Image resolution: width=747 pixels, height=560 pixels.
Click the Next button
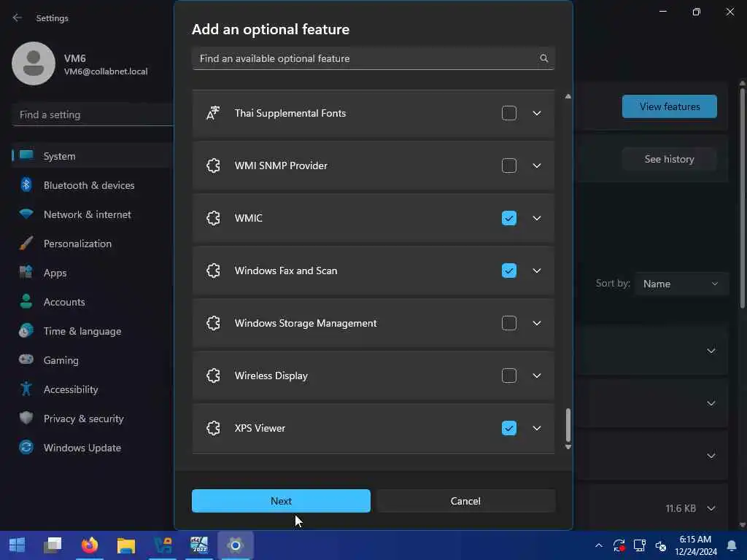[281, 501]
